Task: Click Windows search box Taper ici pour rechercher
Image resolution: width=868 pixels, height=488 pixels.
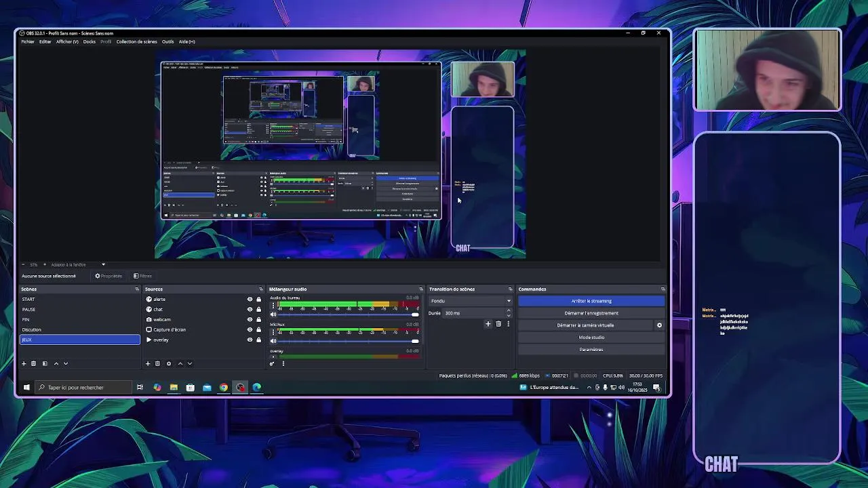Action: (83, 388)
